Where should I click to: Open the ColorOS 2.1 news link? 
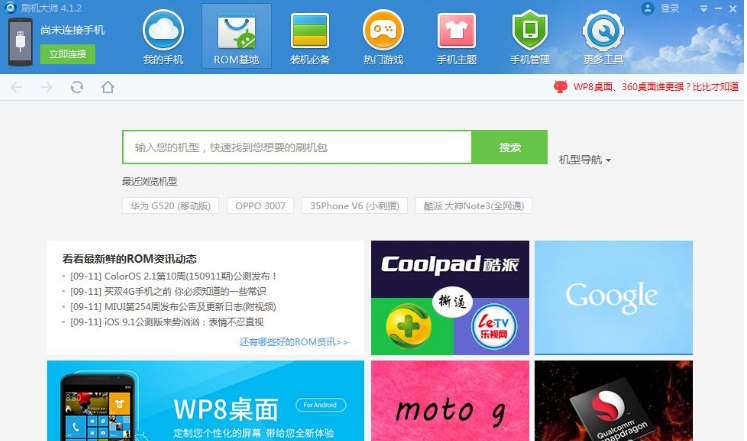tap(176, 276)
